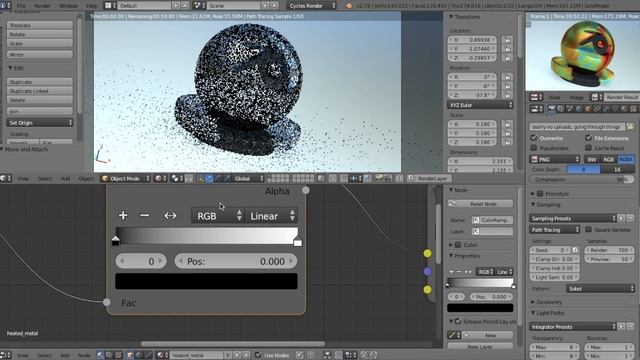Click the Reset Node button
Screen dimensions: 640x360
[x=480, y=203]
